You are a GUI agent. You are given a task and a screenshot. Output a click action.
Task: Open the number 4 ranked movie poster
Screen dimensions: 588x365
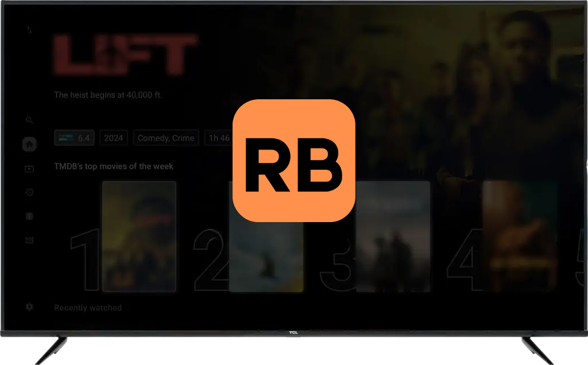(520, 236)
